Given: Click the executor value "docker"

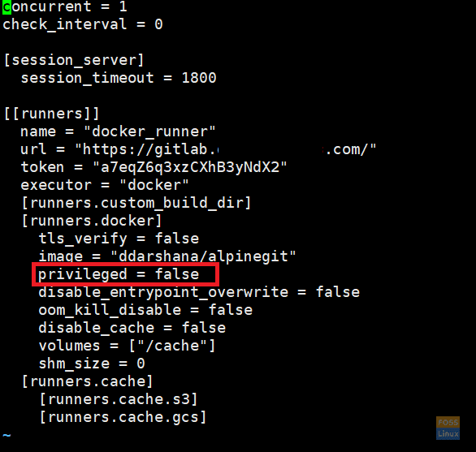Looking at the screenshot, I should (154, 185).
